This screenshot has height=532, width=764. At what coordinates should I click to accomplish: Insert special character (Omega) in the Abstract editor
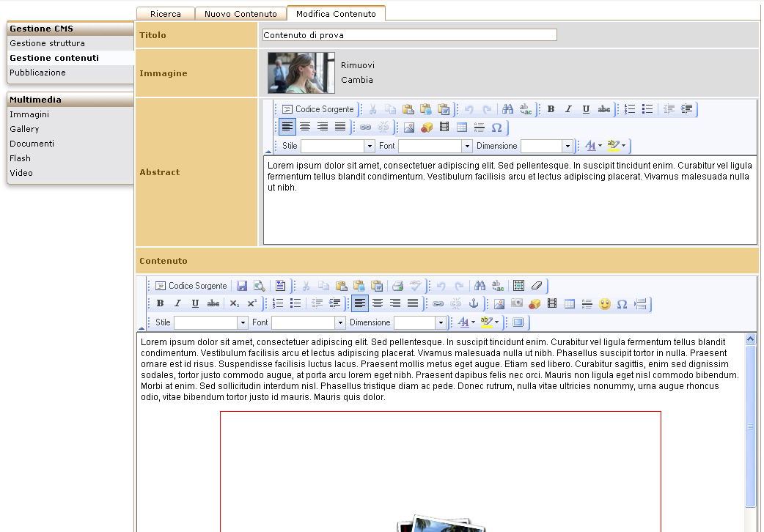click(x=496, y=128)
